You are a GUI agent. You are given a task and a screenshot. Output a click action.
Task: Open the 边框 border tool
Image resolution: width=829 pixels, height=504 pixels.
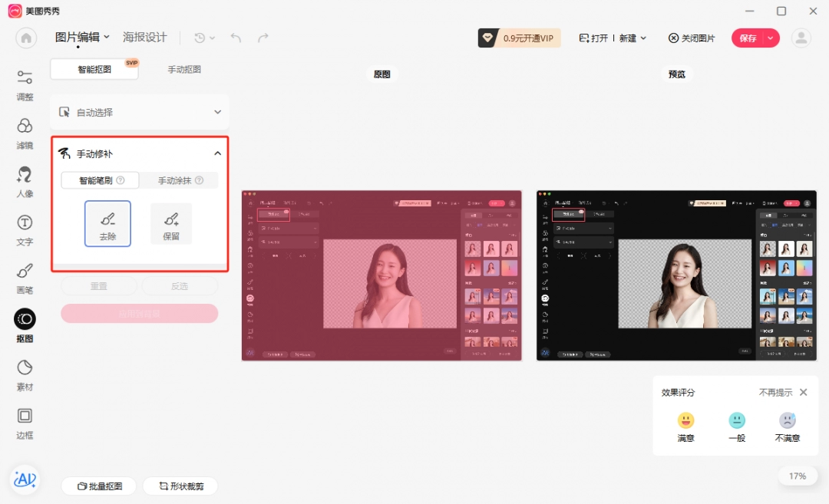point(25,423)
